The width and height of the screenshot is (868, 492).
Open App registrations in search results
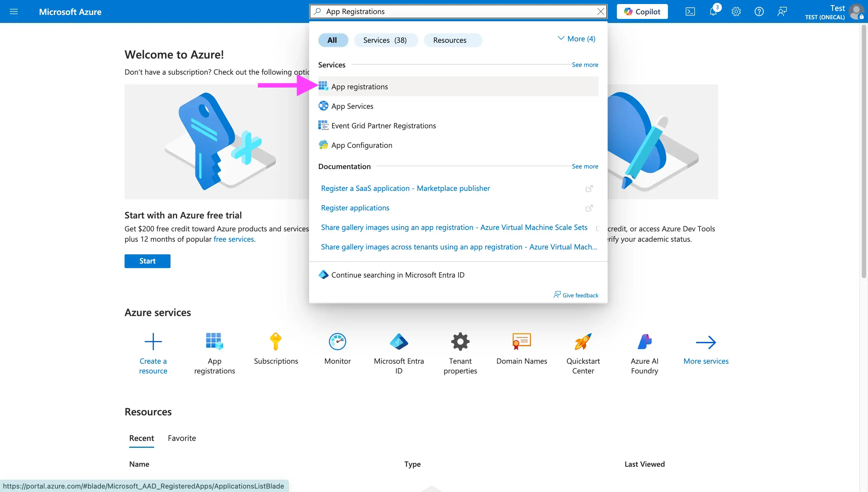(458, 86)
